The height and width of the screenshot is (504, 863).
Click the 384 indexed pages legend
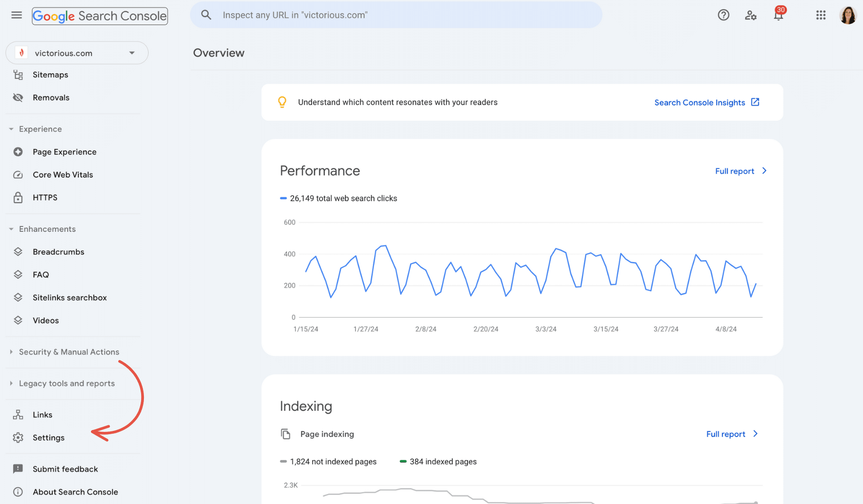(438, 461)
